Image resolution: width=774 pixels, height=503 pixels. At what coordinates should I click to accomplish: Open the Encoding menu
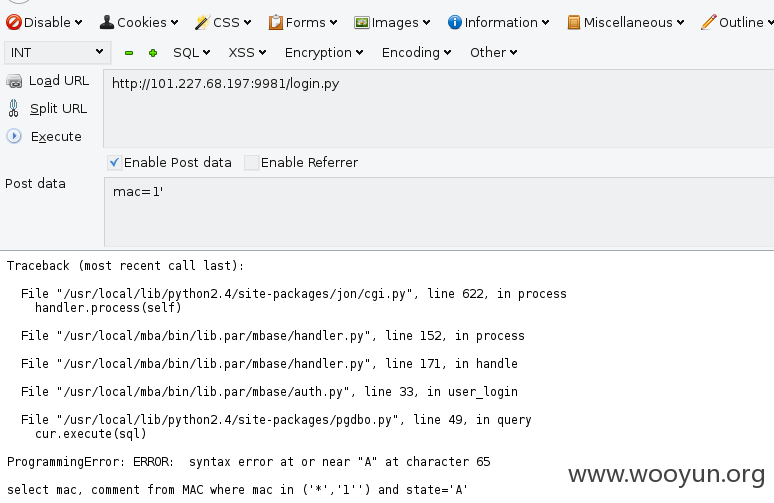point(416,52)
